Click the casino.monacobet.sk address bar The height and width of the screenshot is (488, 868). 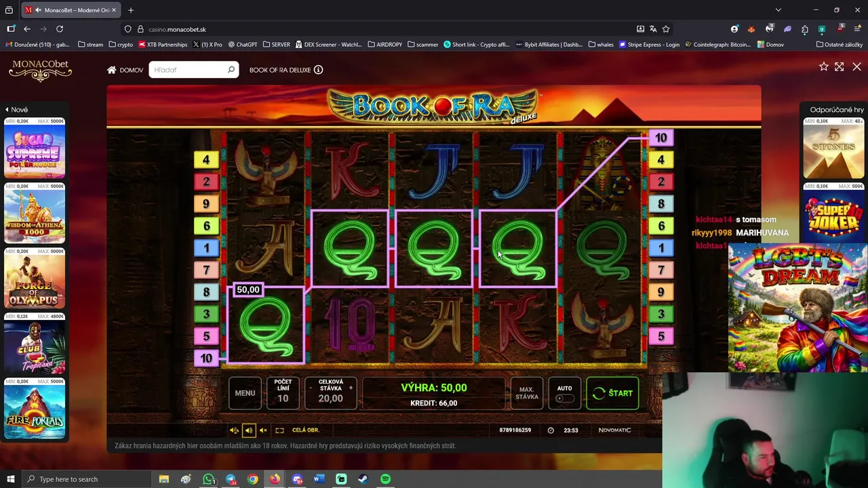pyautogui.click(x=380, y=29)
